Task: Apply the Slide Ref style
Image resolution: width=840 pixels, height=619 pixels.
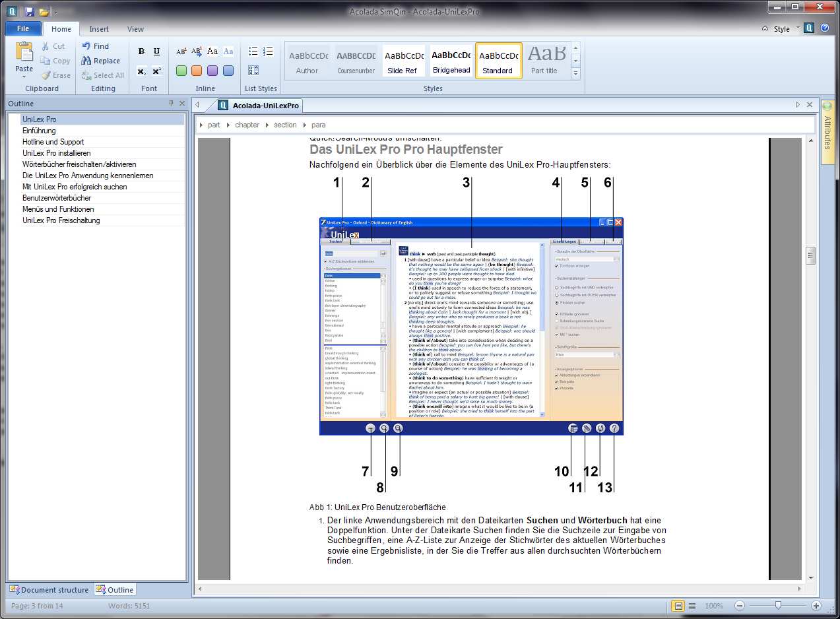Action: [403, 61]
